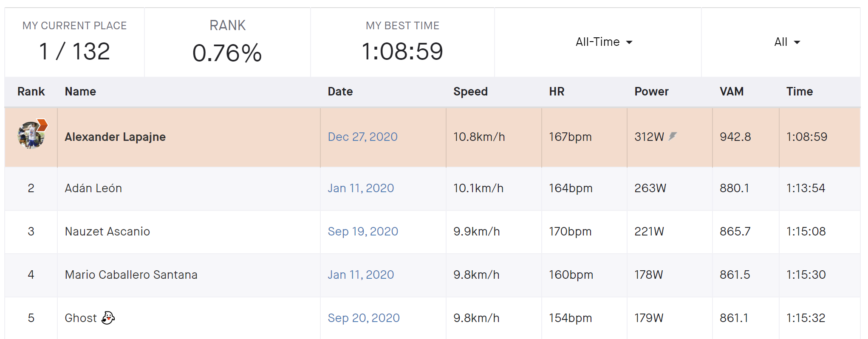
Task: Select the Adán León athlete name
Action: pos(93,188)
